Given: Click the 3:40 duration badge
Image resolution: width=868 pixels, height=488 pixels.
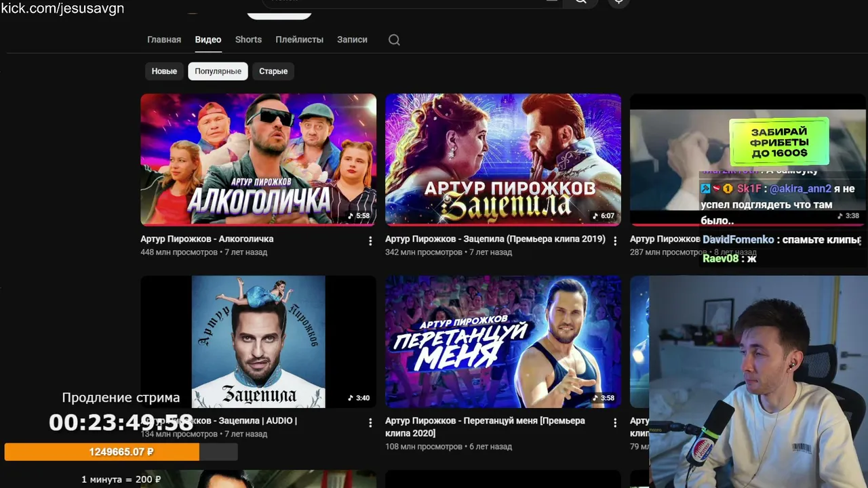Looking at the screenshot, I should pyautogui.click(x=359, y=398).
